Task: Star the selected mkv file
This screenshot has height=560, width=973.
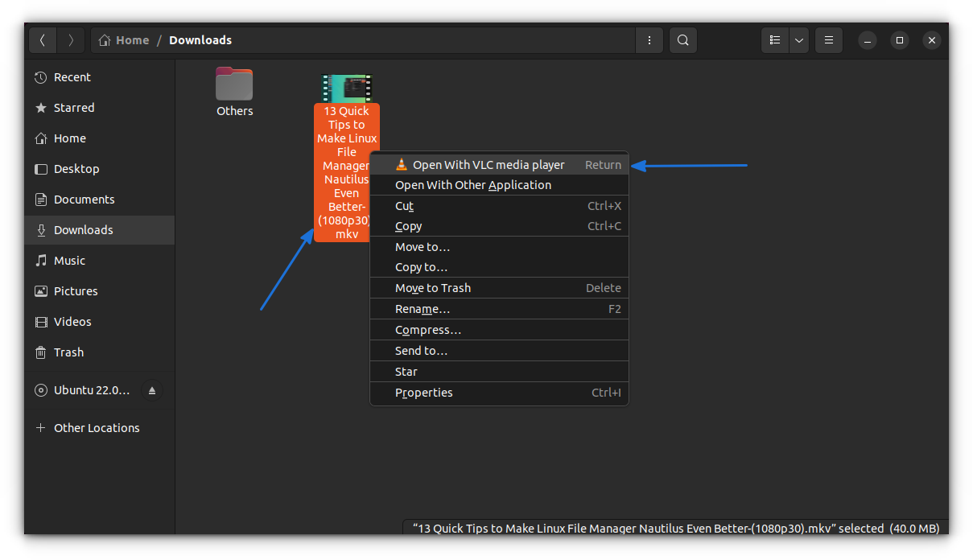Action: point(406,371)
